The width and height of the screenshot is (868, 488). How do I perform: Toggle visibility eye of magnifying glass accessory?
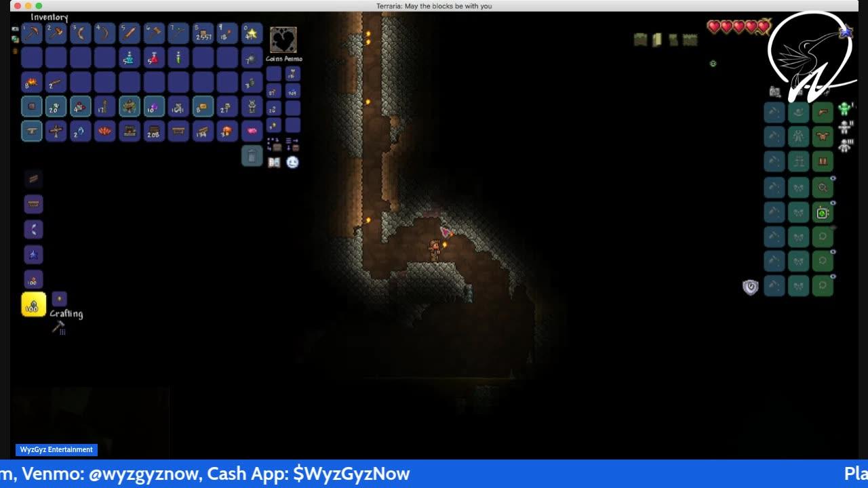833,178
